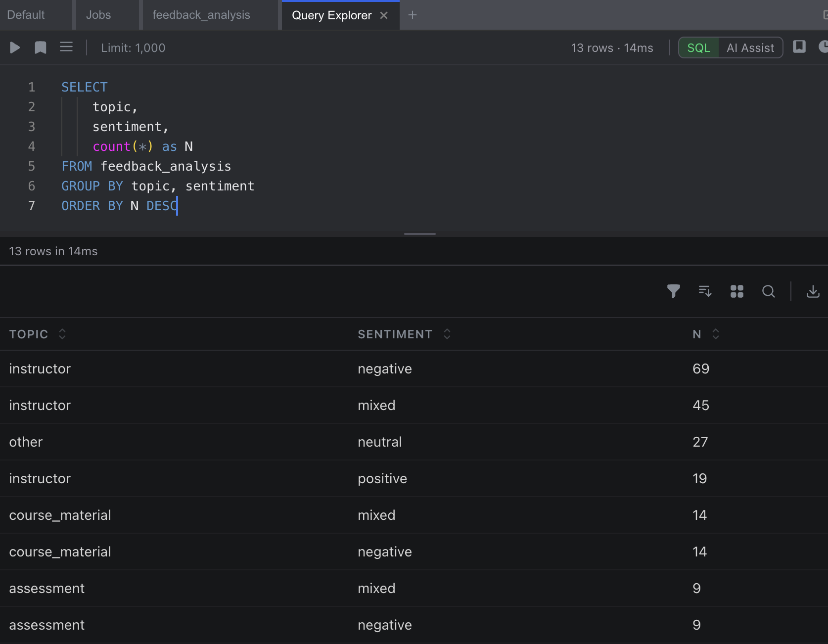Click the value 45 cell

coord(701,406)
